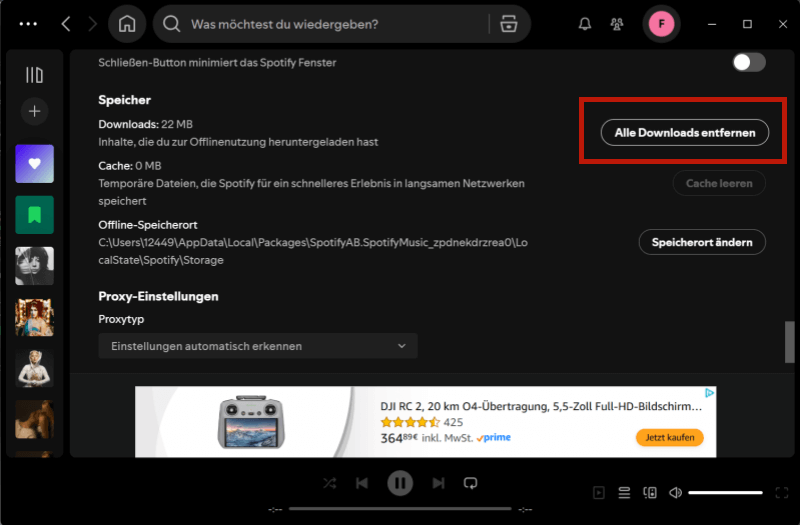Open the queue view
This screenshot has width=800, height=525.
(x=624, y=492)
